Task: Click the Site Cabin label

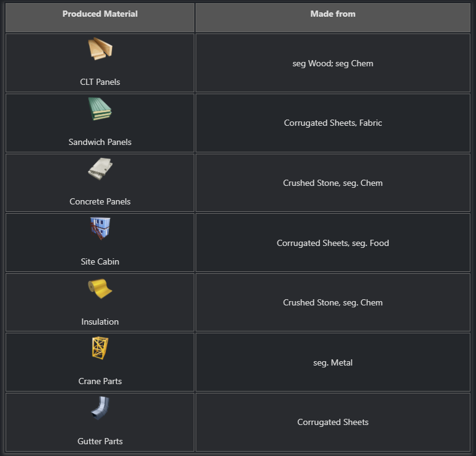Action: tap(100, 261)
